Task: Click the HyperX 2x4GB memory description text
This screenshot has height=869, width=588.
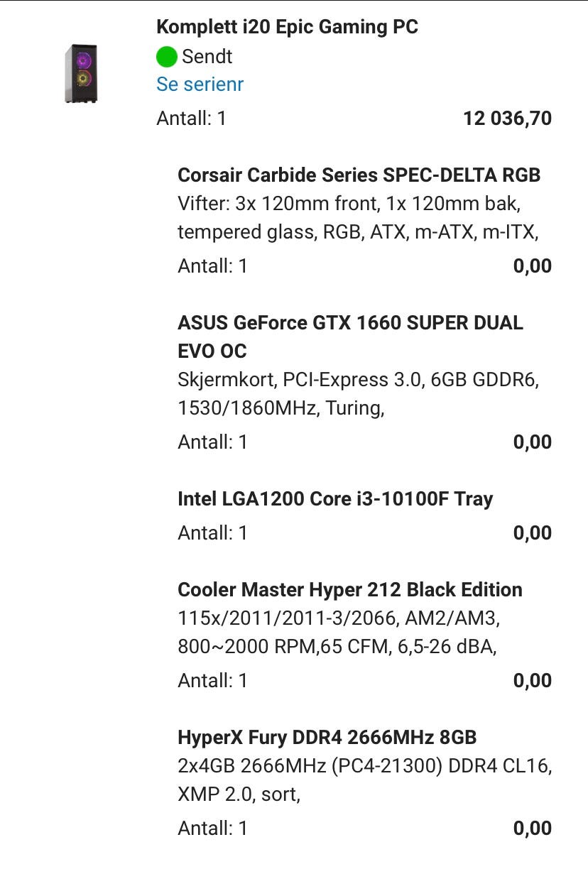Action: (x=364, y=780)
